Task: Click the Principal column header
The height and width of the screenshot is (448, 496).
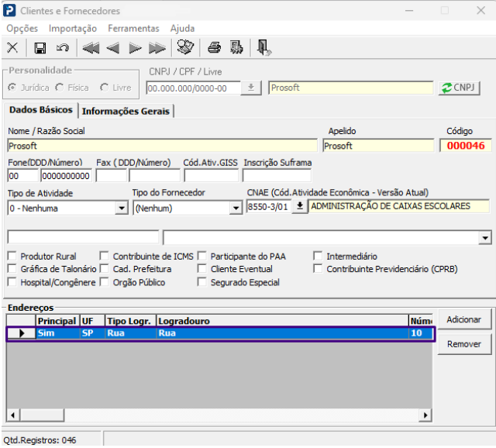Action: click(57, 321)
